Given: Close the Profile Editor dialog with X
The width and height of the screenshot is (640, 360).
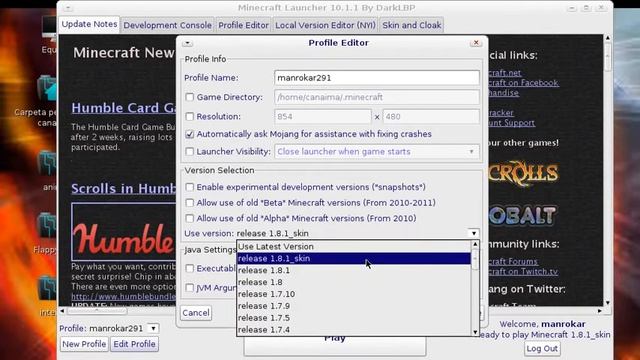Looking at the screenshot, I should [x=476, y=42].
